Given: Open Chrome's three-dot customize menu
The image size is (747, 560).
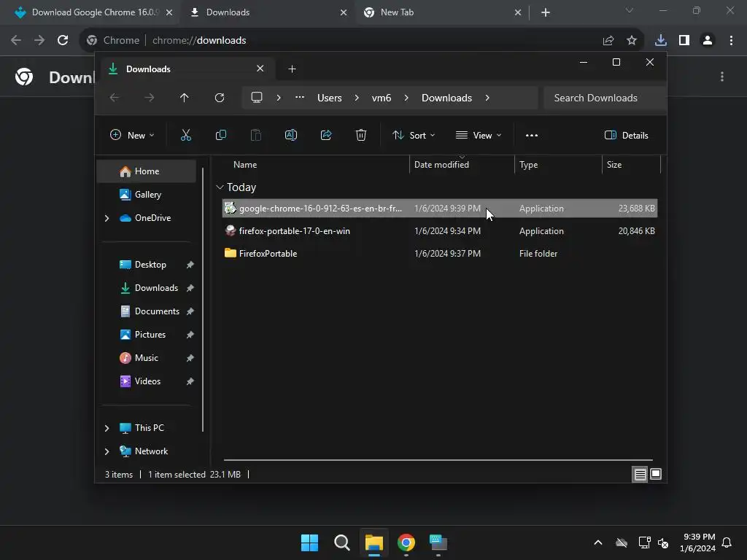Looking at the screenshot, I should [731, 41].
